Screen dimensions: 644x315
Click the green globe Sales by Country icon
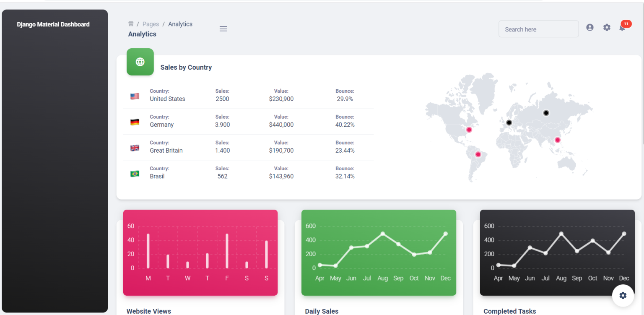tap(140, 62)
